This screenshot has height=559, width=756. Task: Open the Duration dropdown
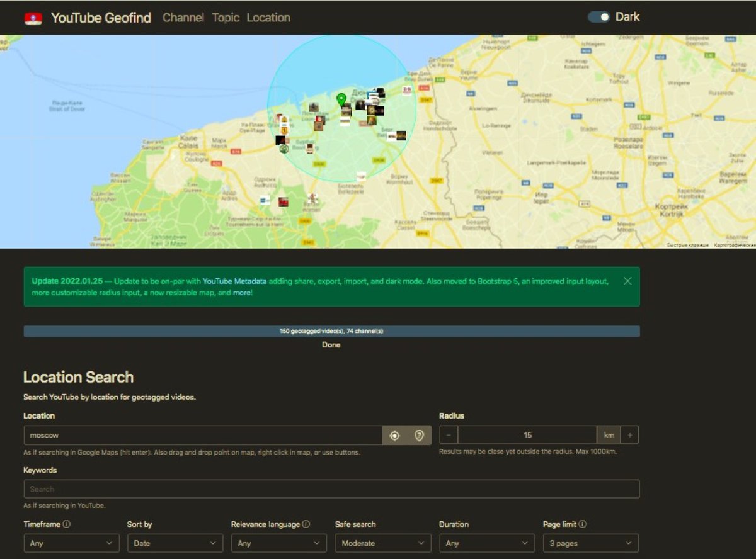[486, 543]
